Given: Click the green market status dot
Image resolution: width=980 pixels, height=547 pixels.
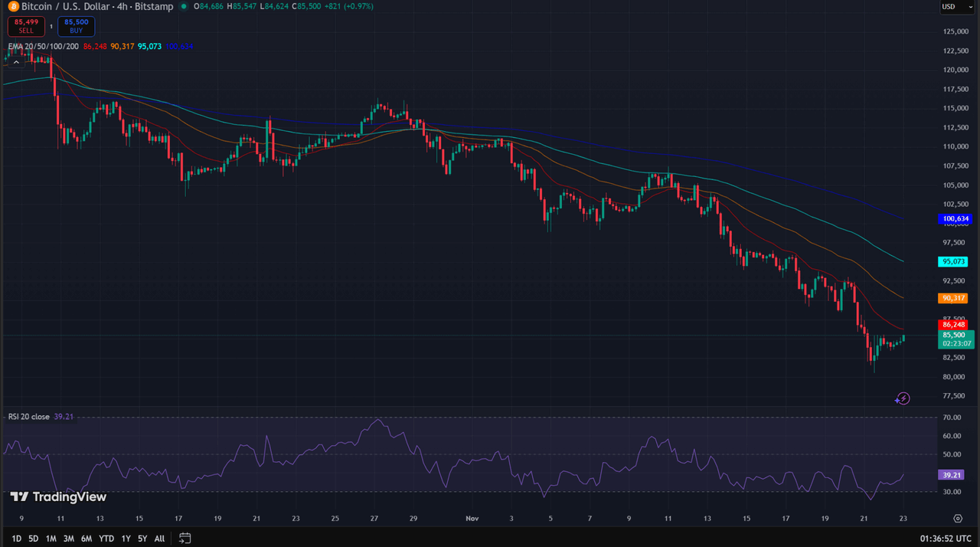Looking at the screenshot, I should [x=183, y=6].
